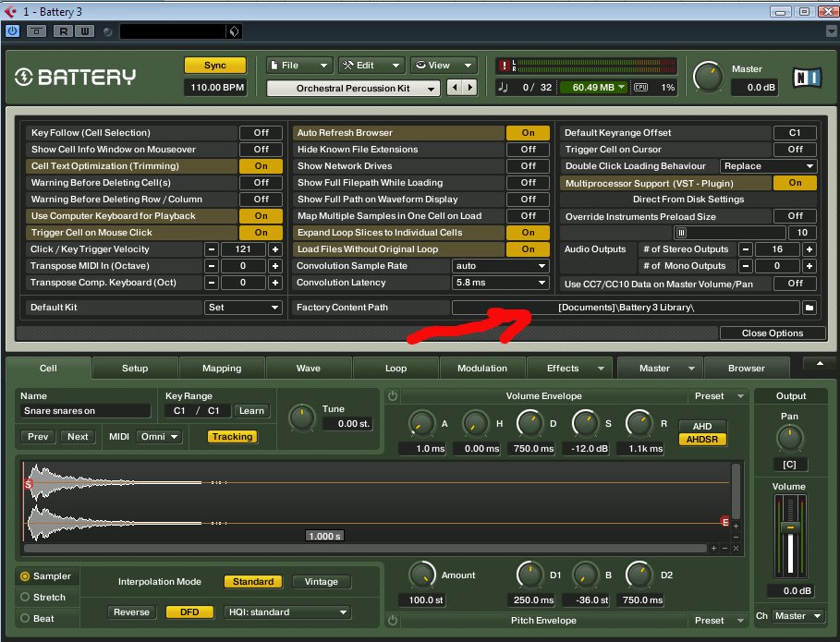Image resolution: width=840 pixels, height=642 pixels.
Task: Switch to the Mapping tab
Action: click(222, 369)
